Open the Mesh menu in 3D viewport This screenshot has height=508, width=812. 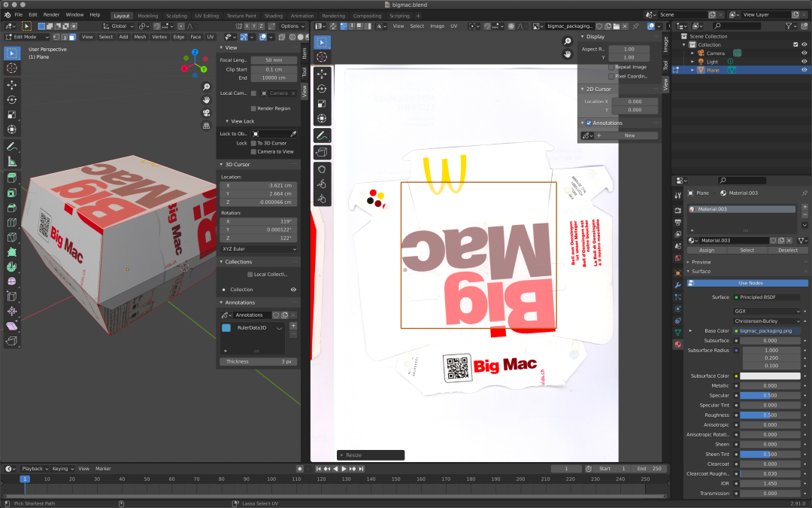140,37
